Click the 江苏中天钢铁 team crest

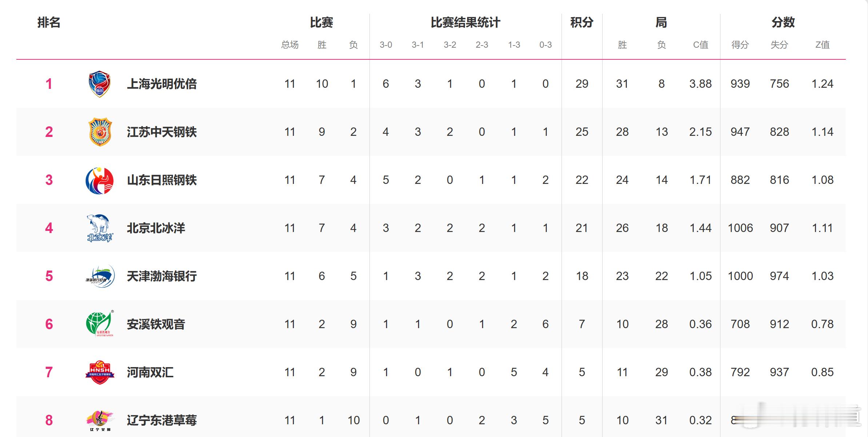pyautogui.click(x=100, y=132)
